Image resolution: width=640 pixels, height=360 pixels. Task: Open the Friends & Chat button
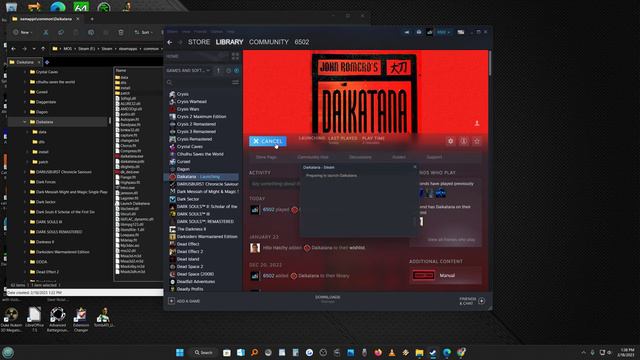coord(472,301)
